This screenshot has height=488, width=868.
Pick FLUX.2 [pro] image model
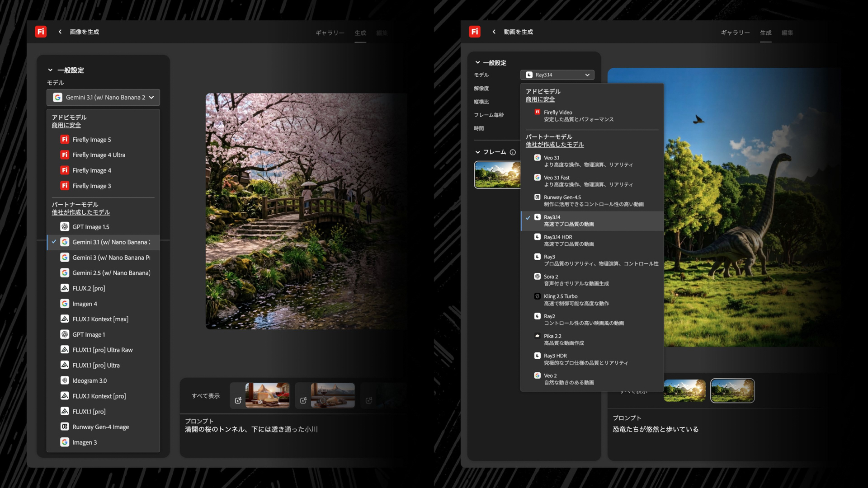[89, 288]
